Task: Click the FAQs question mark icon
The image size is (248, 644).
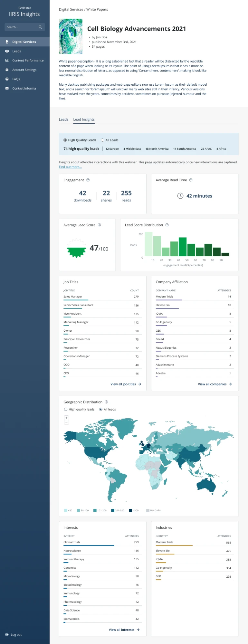Action: 7,79
